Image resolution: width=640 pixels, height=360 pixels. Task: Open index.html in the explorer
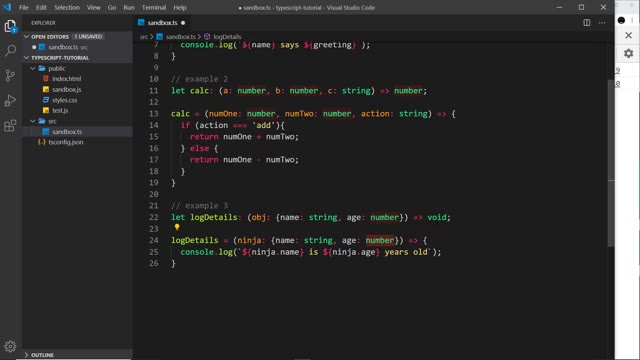click(x=67, y=79)
